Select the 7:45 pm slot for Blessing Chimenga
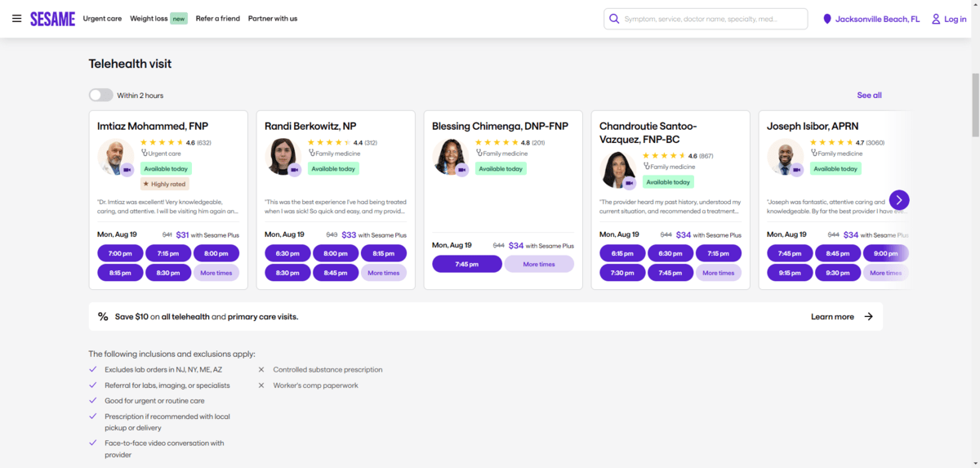980x468 pixels. 466,265
